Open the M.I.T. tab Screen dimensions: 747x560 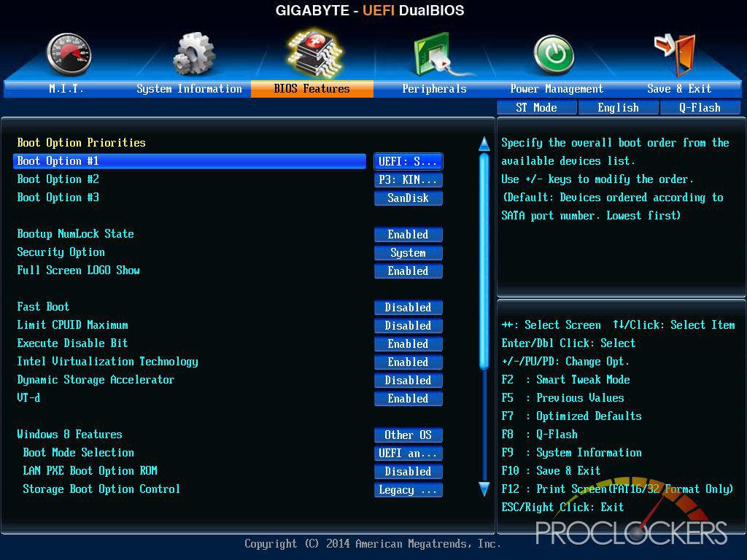66,88
